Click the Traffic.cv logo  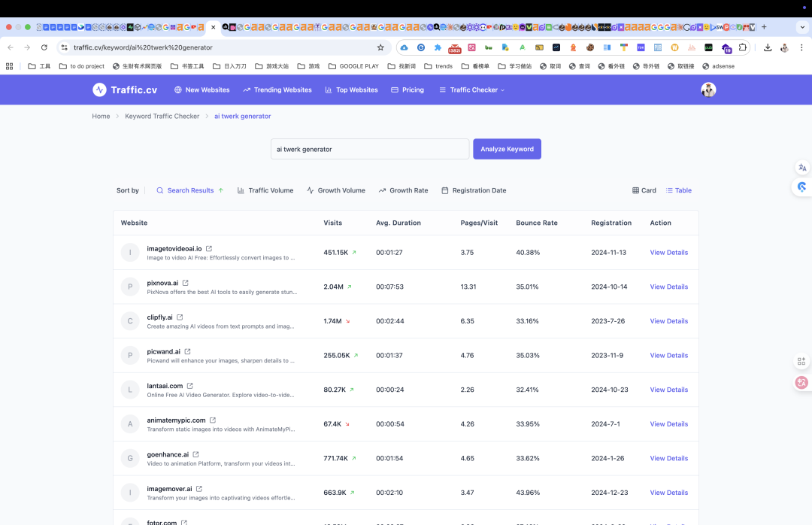[125, 90]
